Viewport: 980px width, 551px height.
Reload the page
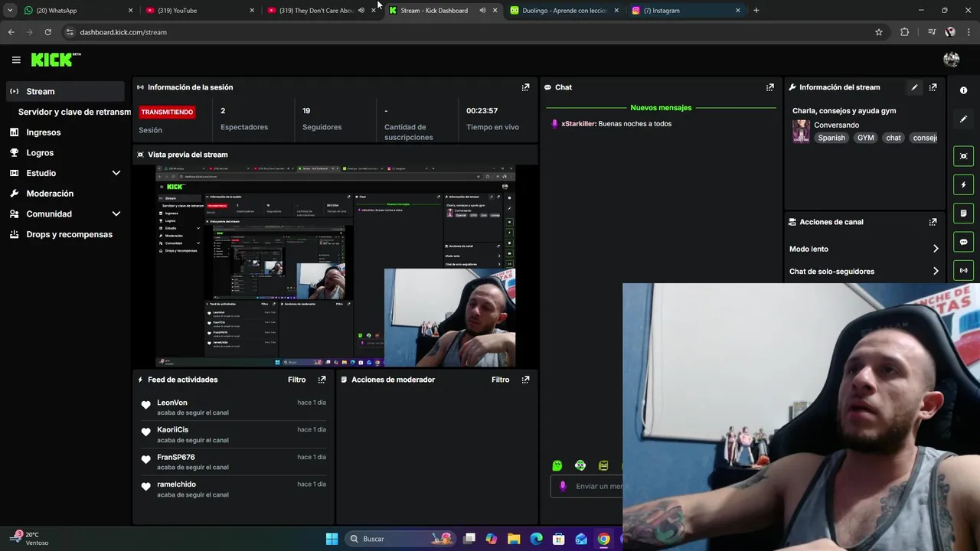[47, 32]
